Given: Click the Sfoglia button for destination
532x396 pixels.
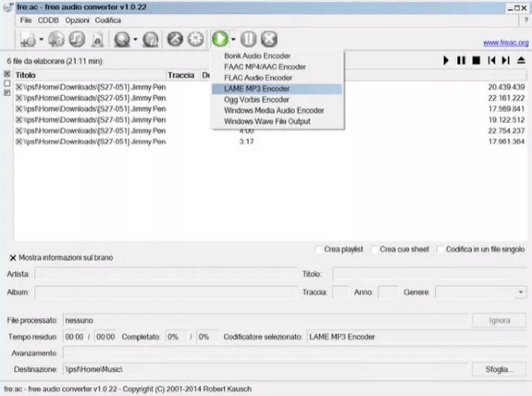Looking at the screenshot, I should click(x=499, y=369).
